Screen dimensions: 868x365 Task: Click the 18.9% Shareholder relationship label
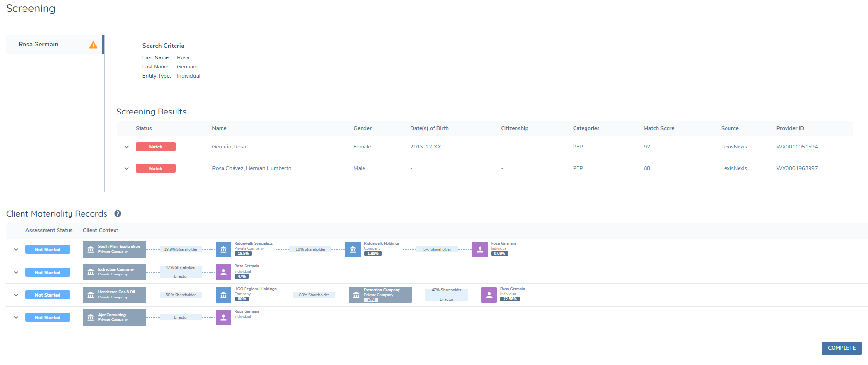click(x=181, y=249)
